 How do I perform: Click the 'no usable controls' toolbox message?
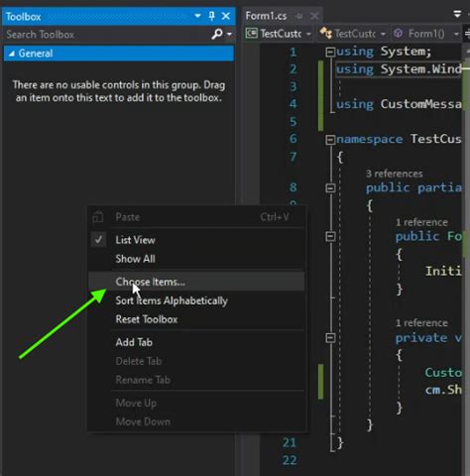pos(119,91)
